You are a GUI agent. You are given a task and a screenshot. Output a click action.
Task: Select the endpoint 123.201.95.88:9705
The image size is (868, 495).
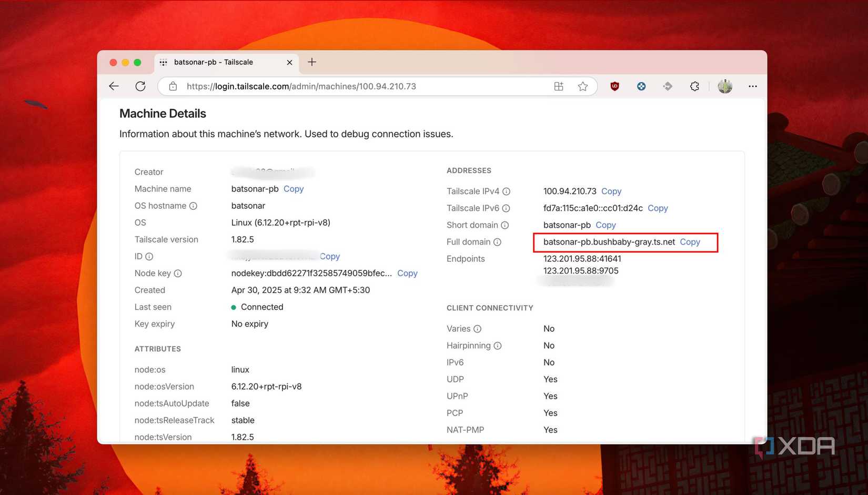(581, 271)
